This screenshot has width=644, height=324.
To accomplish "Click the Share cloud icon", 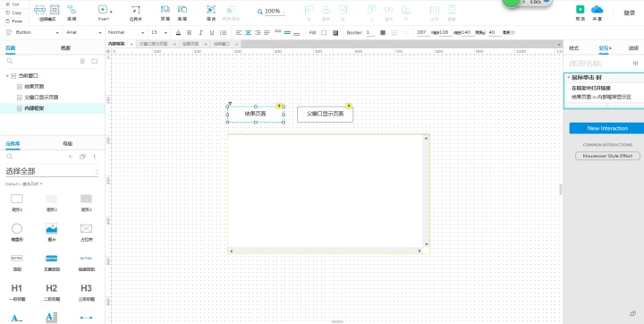I will point(597,10).
